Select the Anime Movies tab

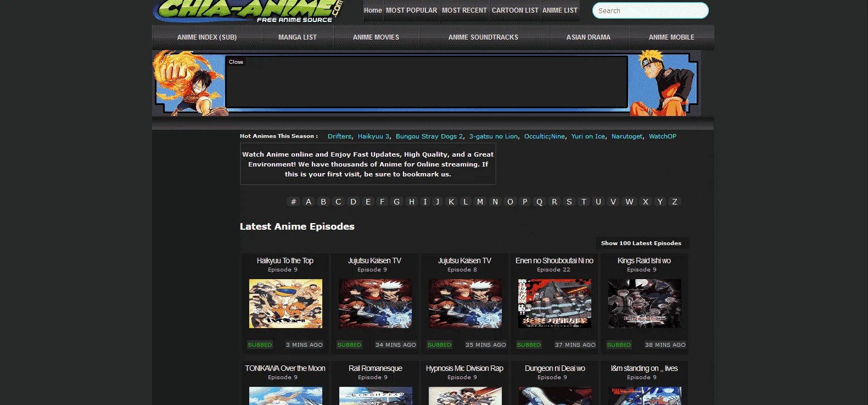376,37
